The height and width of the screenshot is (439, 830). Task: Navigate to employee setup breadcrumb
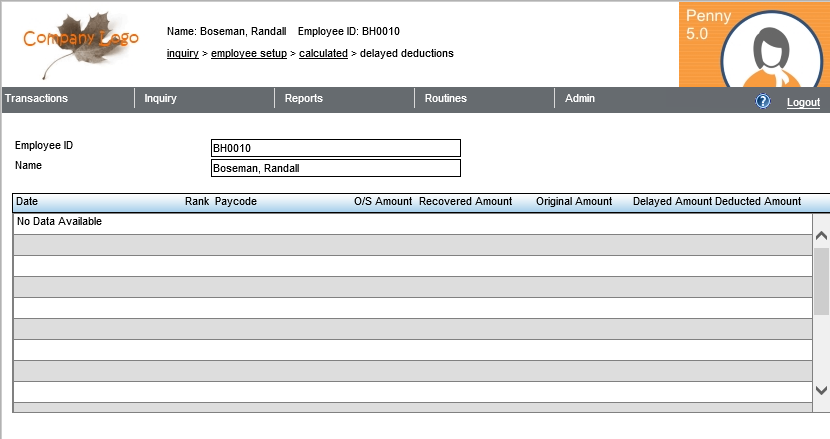coord(248,53)
